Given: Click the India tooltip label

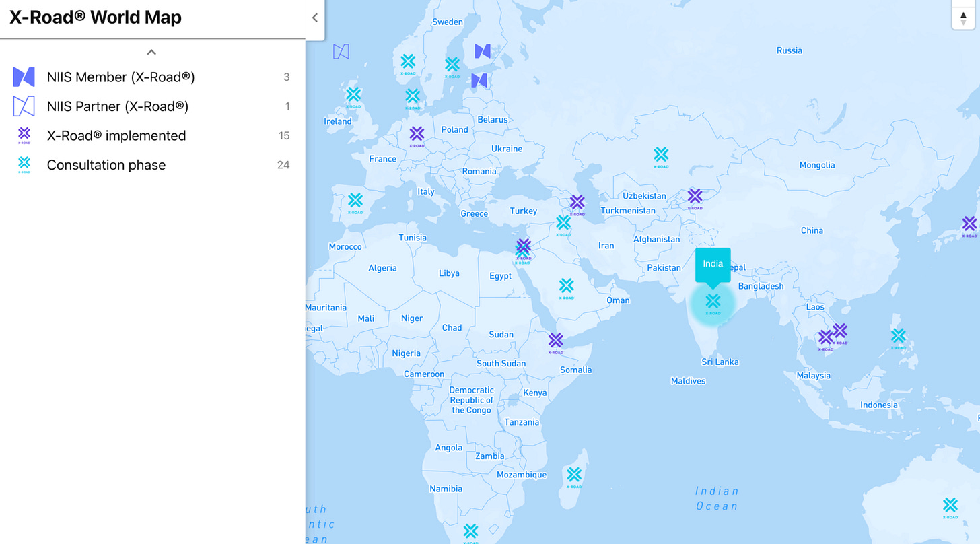Looking at the screenshot, I should (x=713, y=264).
